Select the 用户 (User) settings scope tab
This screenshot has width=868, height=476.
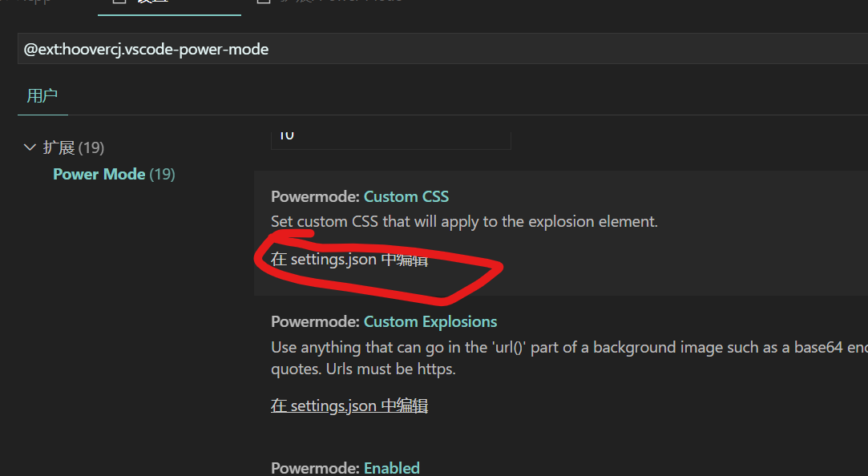pos(42,95)
